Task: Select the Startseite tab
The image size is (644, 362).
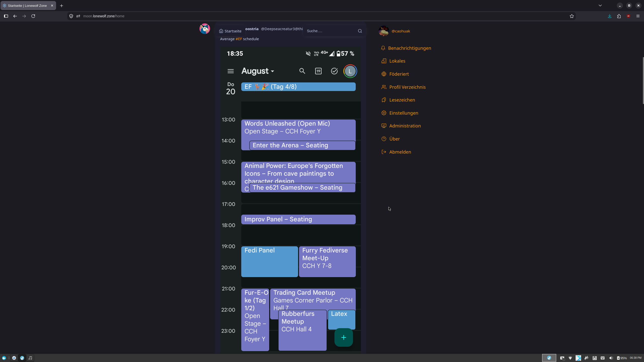Action: pos(230,31)
